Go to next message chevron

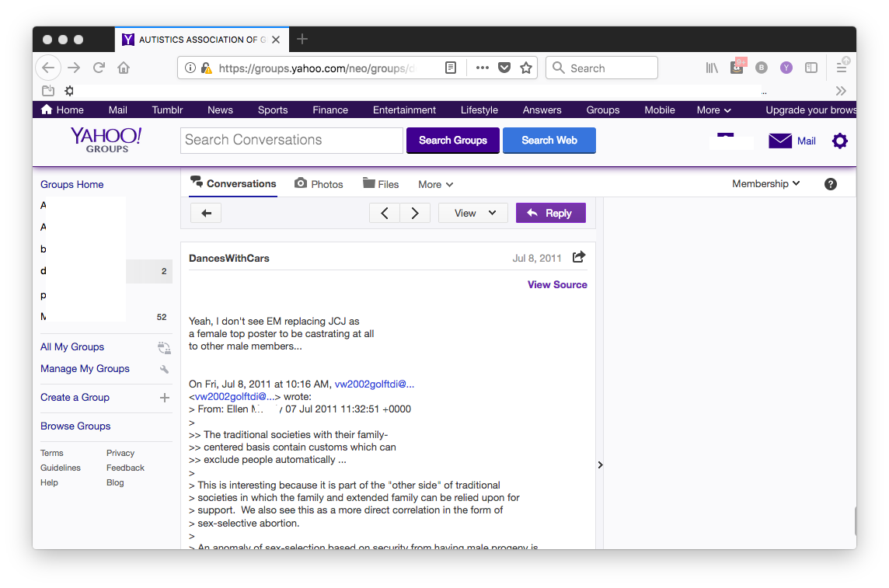415,213
